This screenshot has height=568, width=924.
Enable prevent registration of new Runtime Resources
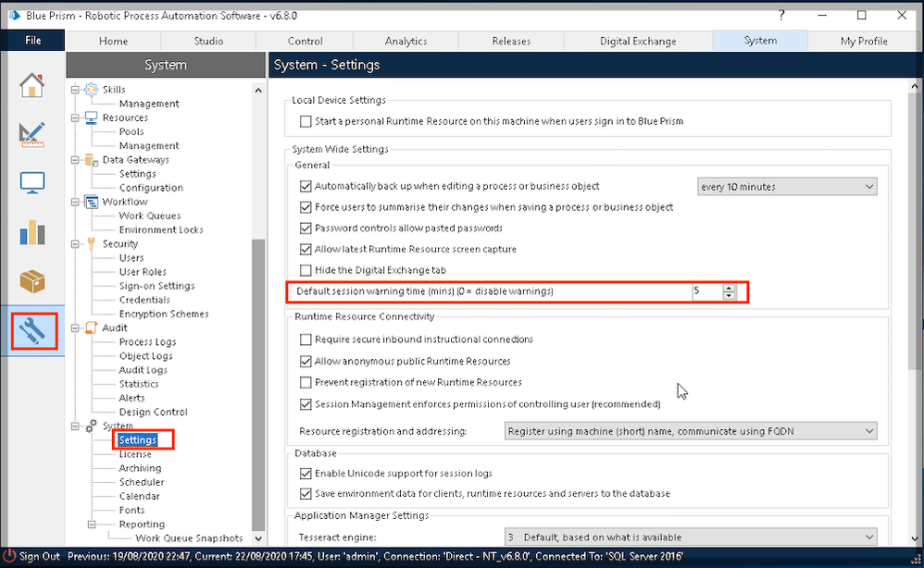coord(306,383)
